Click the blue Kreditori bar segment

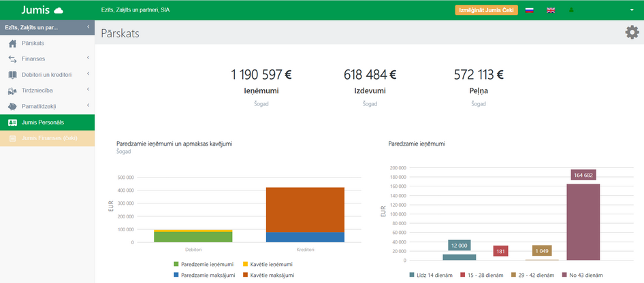click(x=305, y=237)
